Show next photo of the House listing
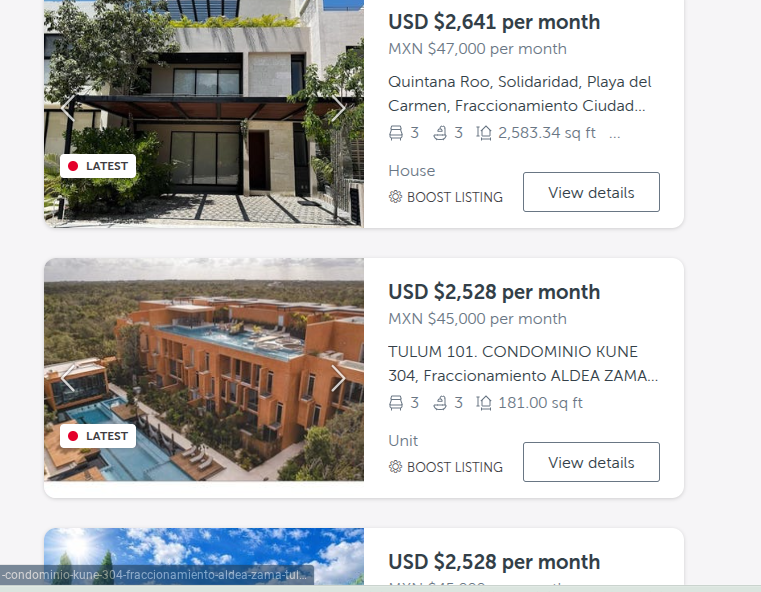Image resolution: width=761 pixels, height=592 pixels. pos(338,108)
